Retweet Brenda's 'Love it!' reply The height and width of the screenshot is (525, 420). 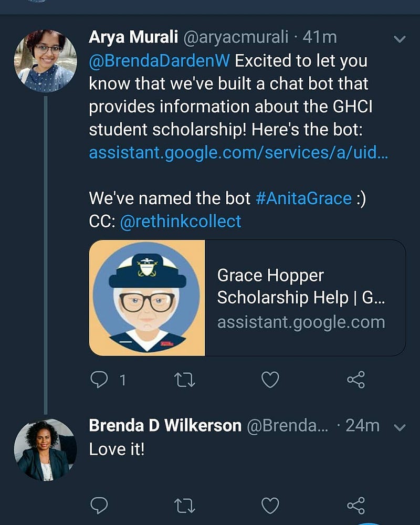185,506
